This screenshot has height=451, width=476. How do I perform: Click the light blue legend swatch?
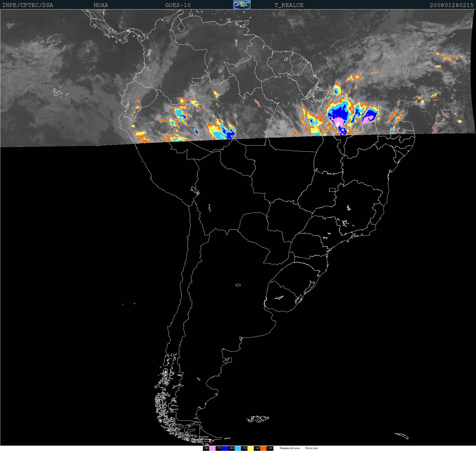[x=238, y=448]
